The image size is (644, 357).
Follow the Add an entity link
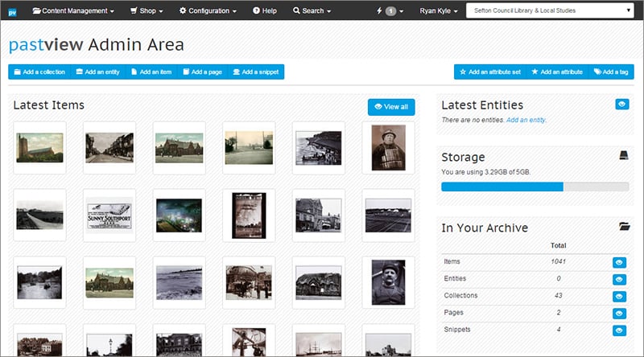coord(526,120)
